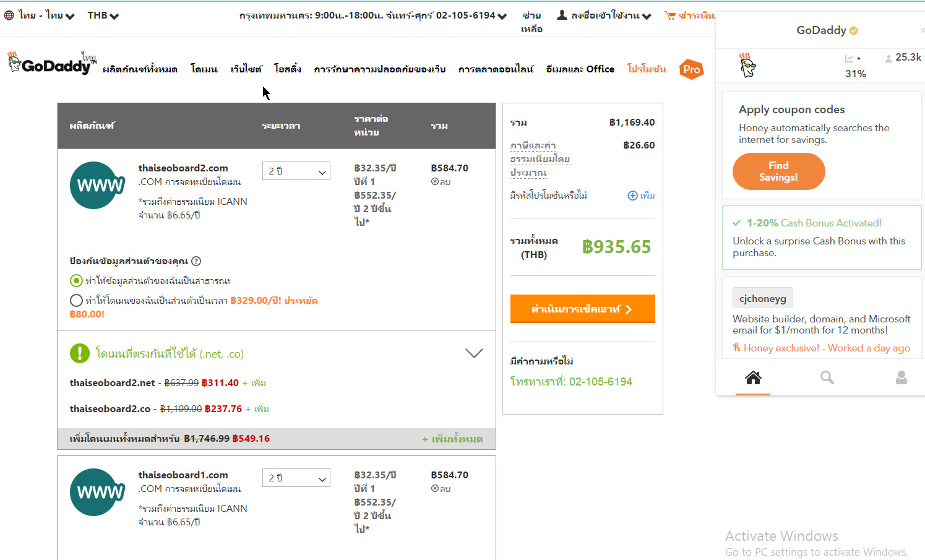
Task: Open term dropdown for thaiseoboard2.com
Action: [296, 171]
